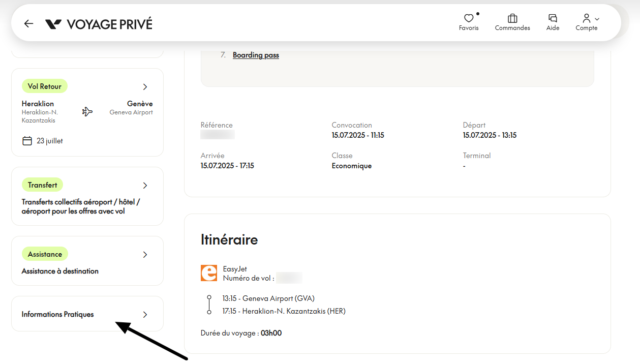Click '23 juillet' return date
The height and width of the screenshot is (364, 640).
[50, 141]
